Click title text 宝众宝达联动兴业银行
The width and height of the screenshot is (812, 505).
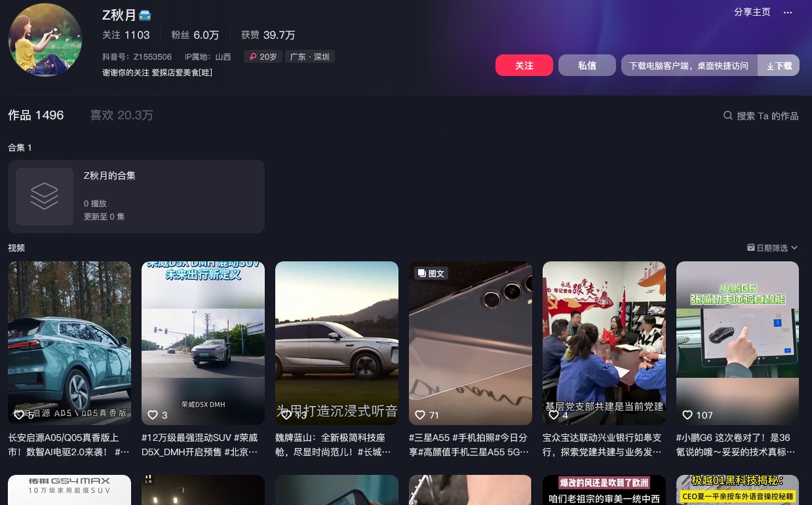tap(602, 445)
